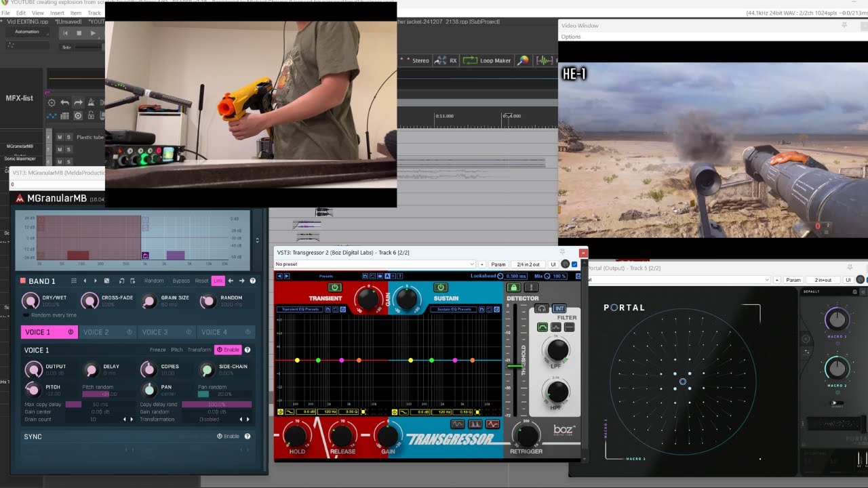Click the Automation button in REAPER
Screen dimensions: 868x488
(x=27, y=31)
